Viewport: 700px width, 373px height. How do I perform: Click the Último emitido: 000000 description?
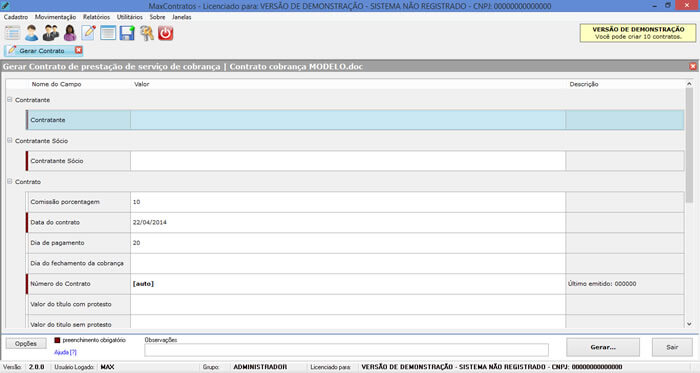(602, 284)
